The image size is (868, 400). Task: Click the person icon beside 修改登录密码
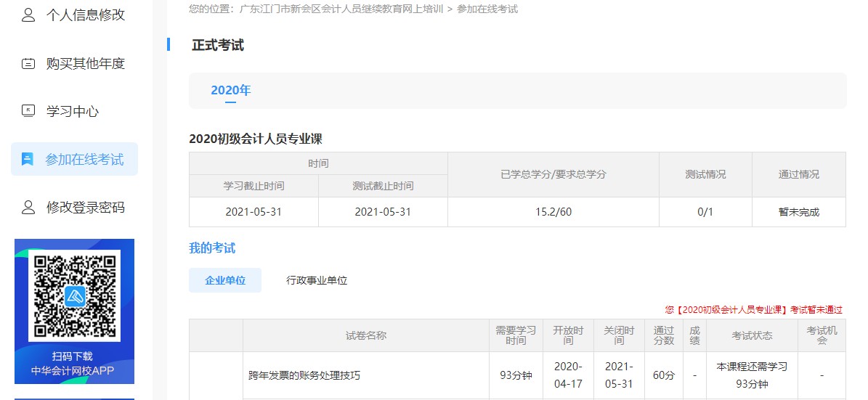pos(28,208)
